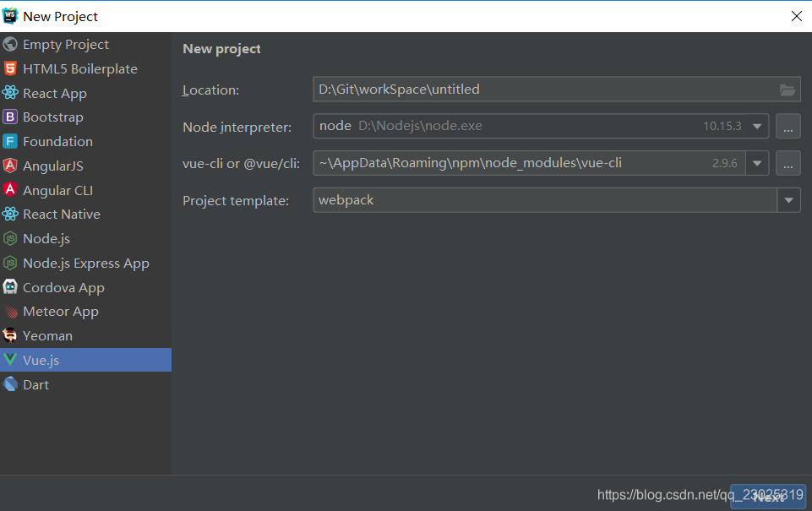Open Node interpreter browse ellipsis button
Viewport: 812px width, 511px height.
coord(787,127)
